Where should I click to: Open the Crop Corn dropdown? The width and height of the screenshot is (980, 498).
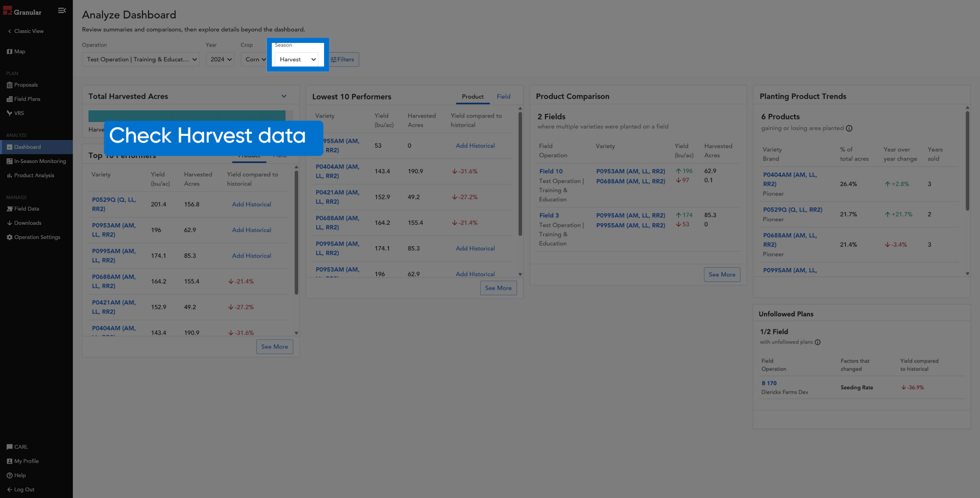click(x=255, y=60)
